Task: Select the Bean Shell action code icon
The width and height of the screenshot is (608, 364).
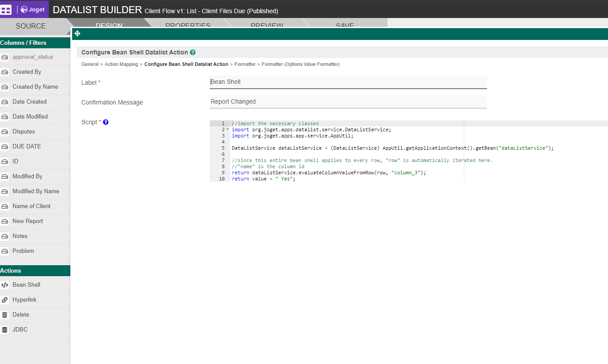Action: click(5, 285)
